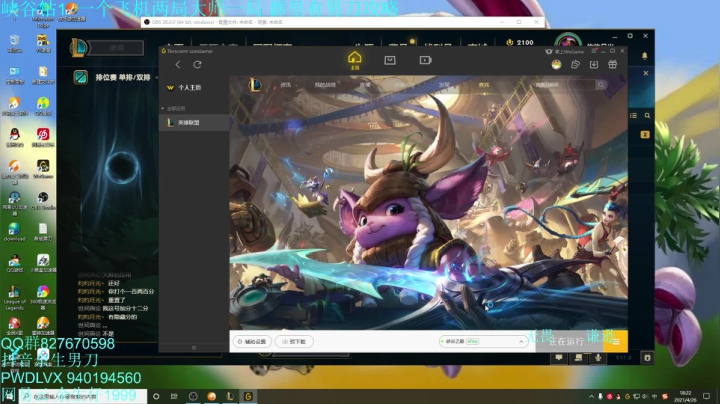Open WeGame gift box icon

pos(613,65)
